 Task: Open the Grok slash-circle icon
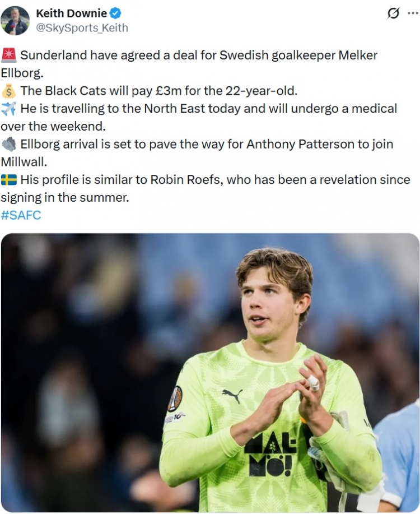pyautogui.click(x=393, y=13)
